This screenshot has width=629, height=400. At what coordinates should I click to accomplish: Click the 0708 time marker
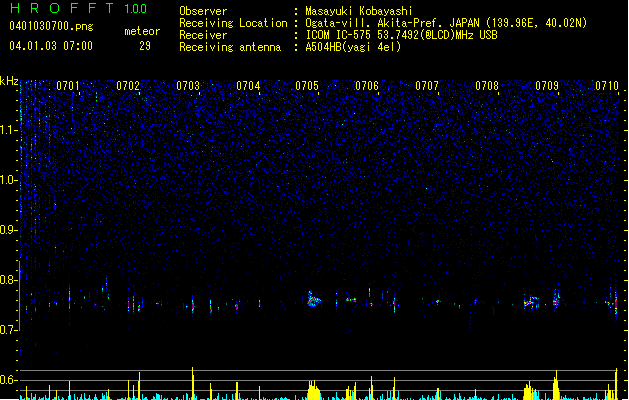point(487,85)
